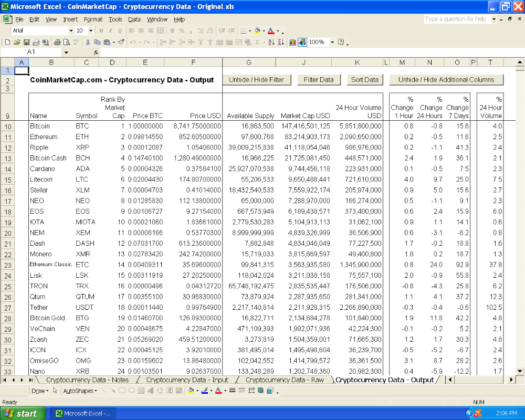Jump to the first sheet tab
This screenshot has width=525, height=420.
[x=5, y=380]
